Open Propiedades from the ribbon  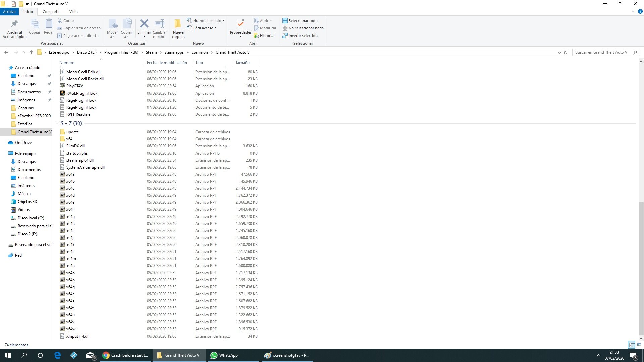tap(240, 24)
